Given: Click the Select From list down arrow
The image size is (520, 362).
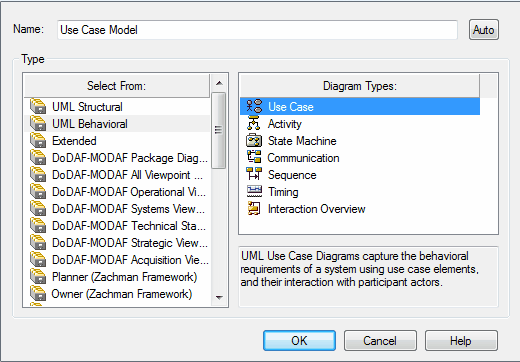Looking at the screenshot, I should (x=219, y=297).
